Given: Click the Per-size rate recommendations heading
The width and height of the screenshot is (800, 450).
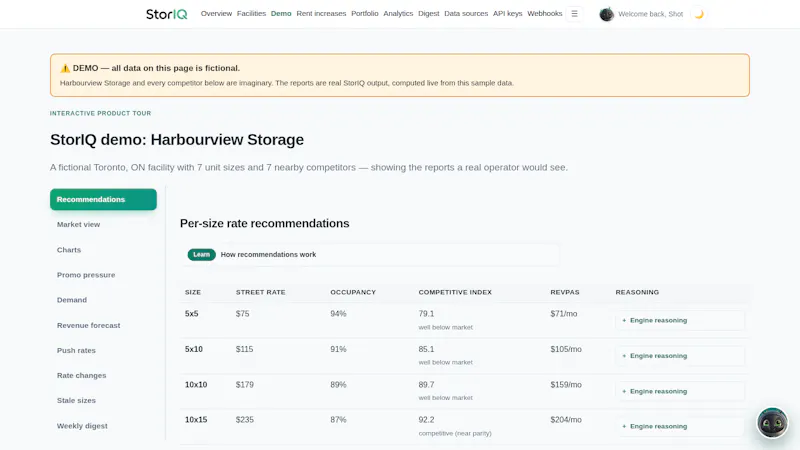Looking at the screenshot, I should (264, 223).
